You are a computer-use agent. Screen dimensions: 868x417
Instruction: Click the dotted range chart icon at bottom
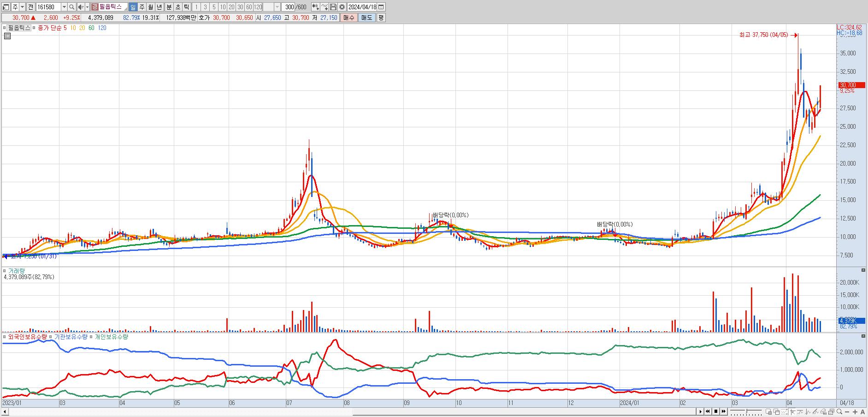coord(785,412)
